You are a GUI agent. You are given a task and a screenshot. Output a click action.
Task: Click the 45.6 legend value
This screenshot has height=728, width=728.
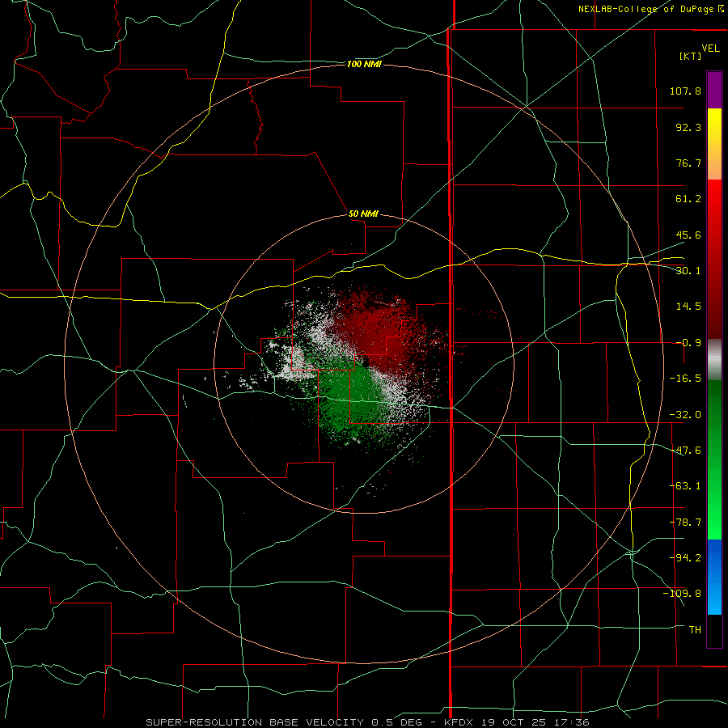point(688,235)
